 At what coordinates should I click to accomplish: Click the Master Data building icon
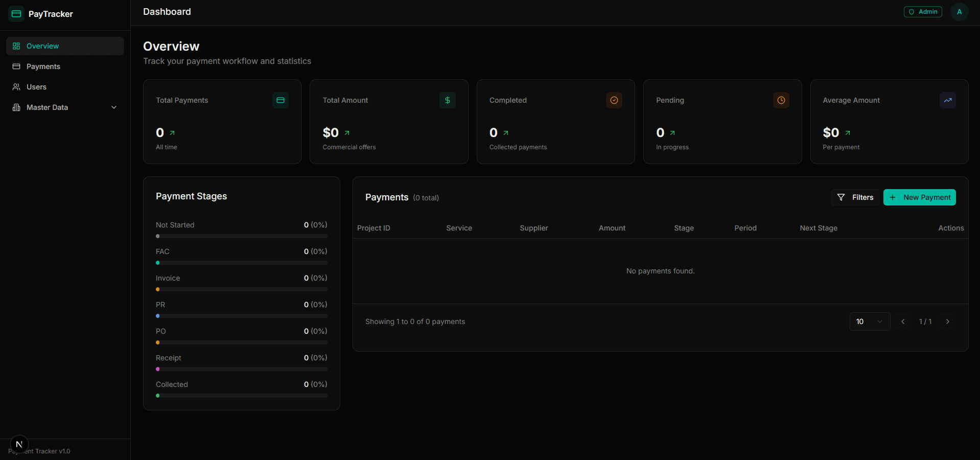point(16,107)
